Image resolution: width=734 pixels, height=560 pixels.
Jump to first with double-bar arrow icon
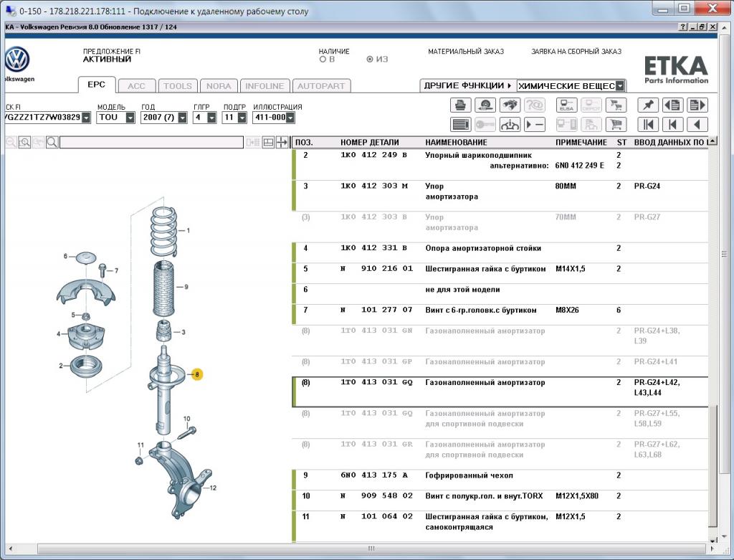[x=648, y=125]
